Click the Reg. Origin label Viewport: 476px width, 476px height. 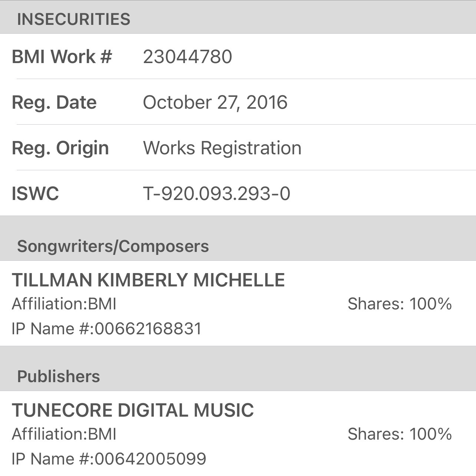coord(60,148)
